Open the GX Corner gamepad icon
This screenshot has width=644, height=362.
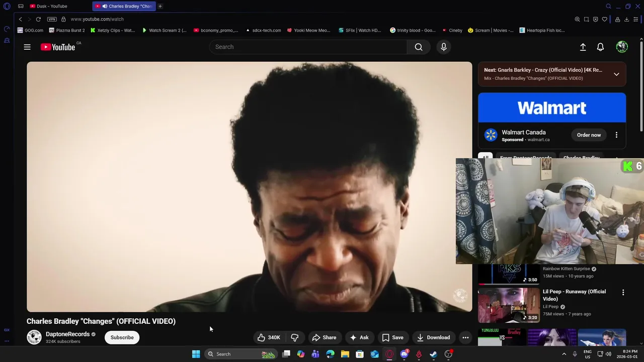pos(21,6)
